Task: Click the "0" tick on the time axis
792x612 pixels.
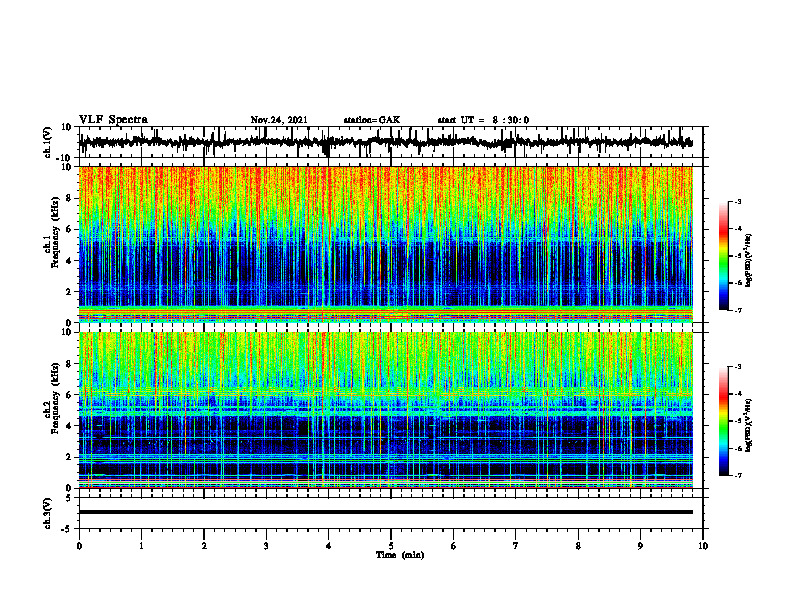Action: 79,546
